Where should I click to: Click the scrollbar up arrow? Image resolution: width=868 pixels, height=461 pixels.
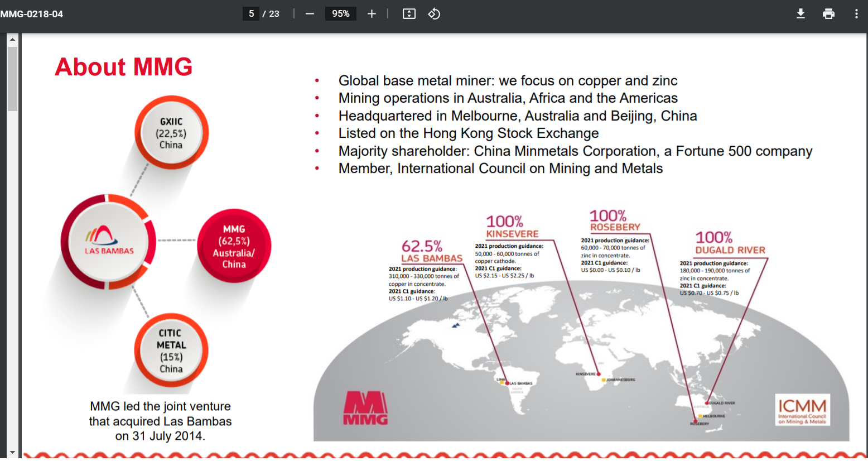coord(12,40)
